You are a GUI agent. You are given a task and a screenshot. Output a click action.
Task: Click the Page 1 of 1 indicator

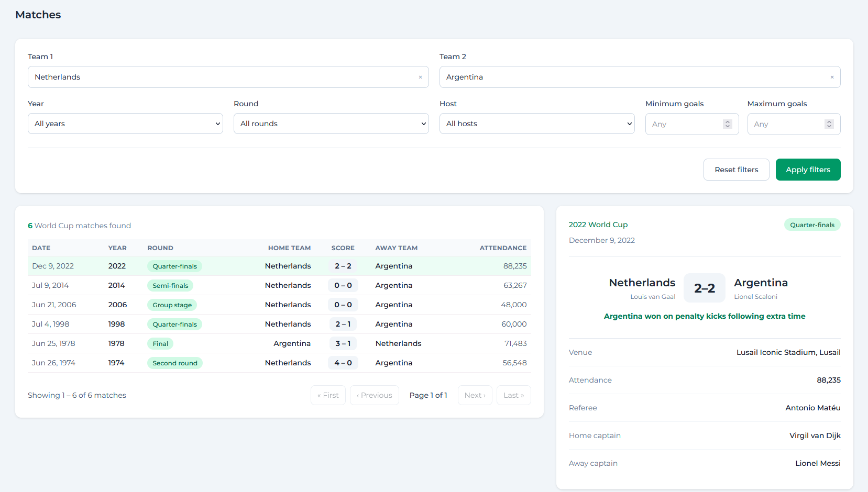(428, 395)
